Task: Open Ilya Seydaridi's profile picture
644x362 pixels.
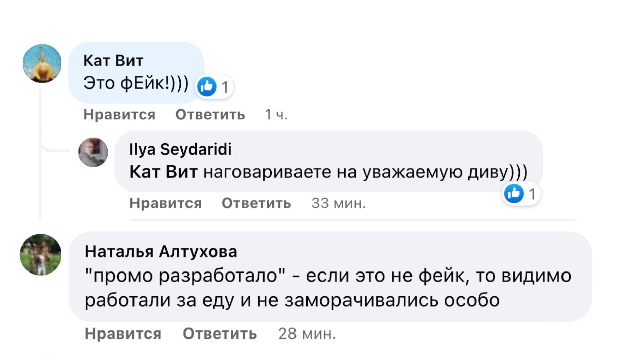Action: (93, 152)
